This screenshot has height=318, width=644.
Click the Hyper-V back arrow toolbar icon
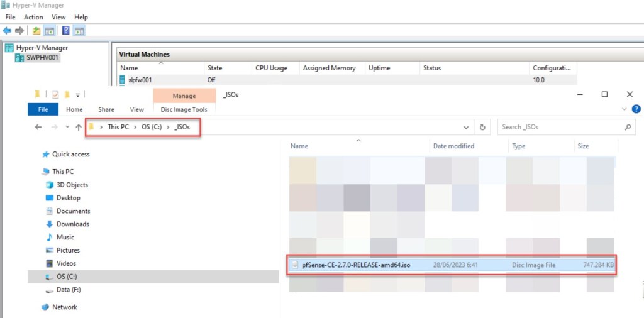(x=7, y=30)
